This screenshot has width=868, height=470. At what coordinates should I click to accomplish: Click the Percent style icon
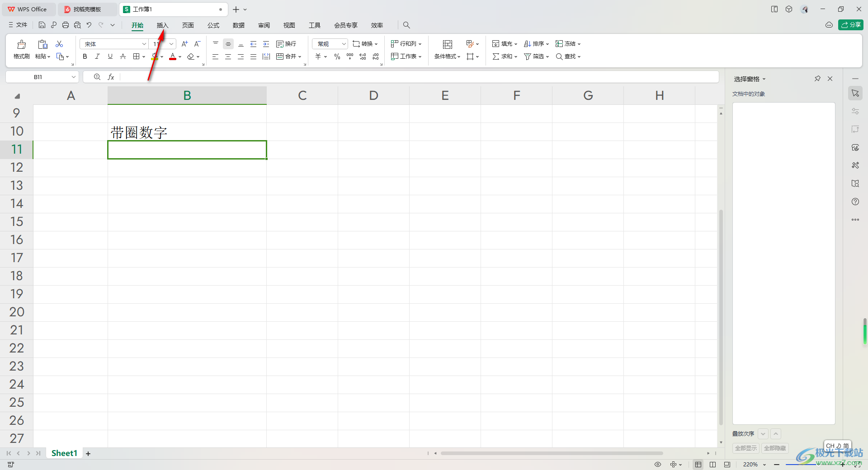337,56
